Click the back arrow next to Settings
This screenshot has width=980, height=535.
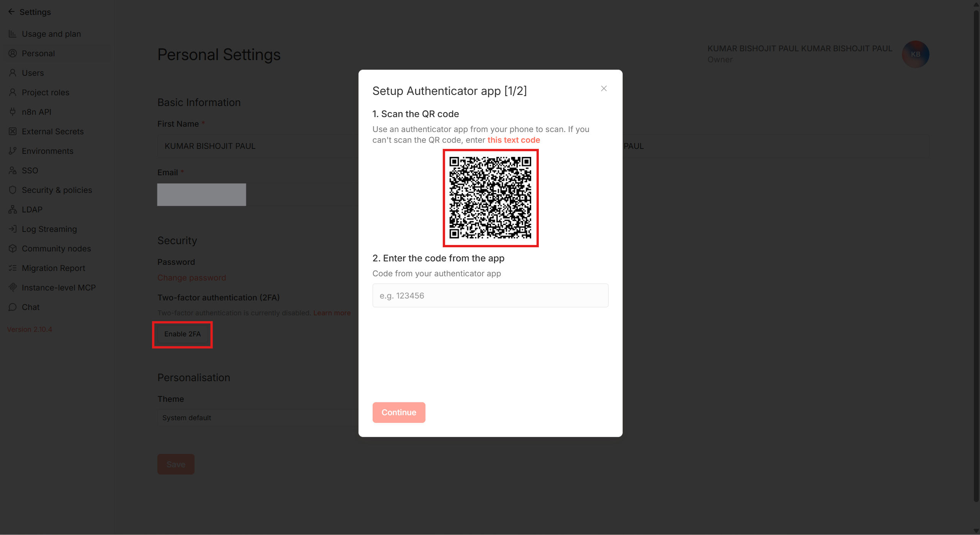pos(11,12)
